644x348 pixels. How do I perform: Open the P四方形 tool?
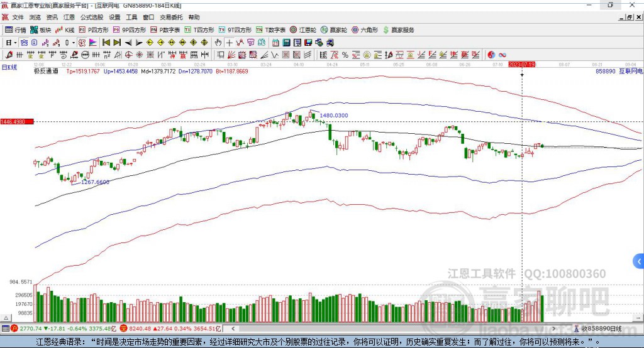[94, 30]
